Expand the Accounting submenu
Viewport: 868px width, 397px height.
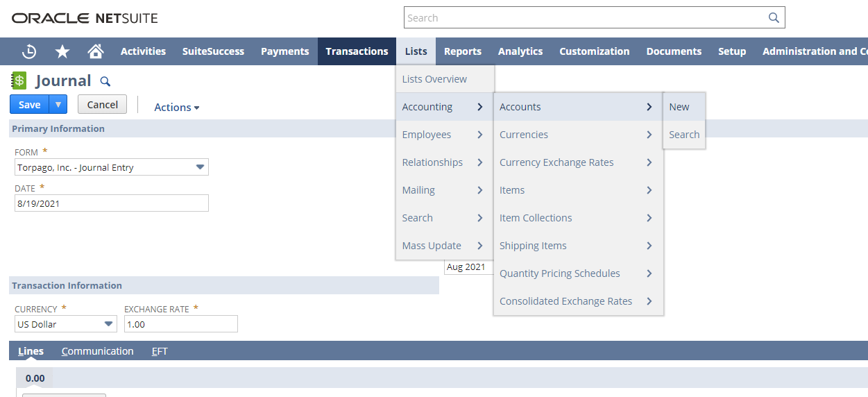click(x=445, y=107)
